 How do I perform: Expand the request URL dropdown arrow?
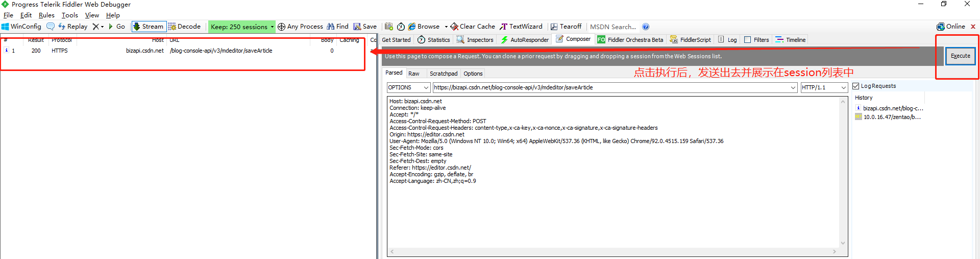[x=793, y=87]
